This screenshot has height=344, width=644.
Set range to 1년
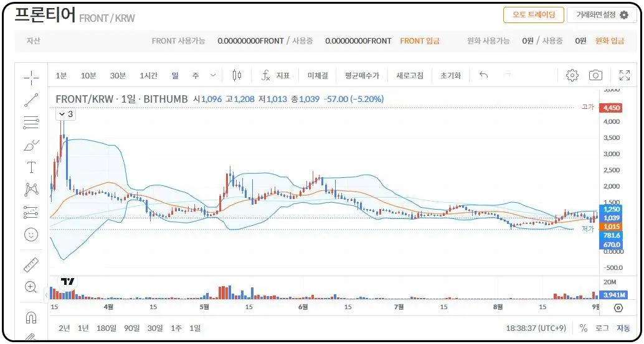click(83, 328)
